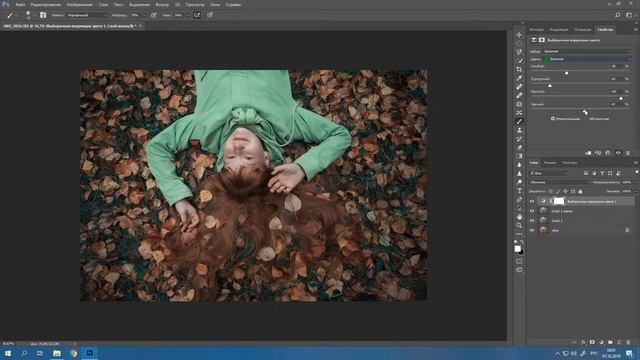Image resolution: width=640 pixels, height=360 pixels.
Task: Open the 'Изображение' menu
Action: click(x=80, y=4)
